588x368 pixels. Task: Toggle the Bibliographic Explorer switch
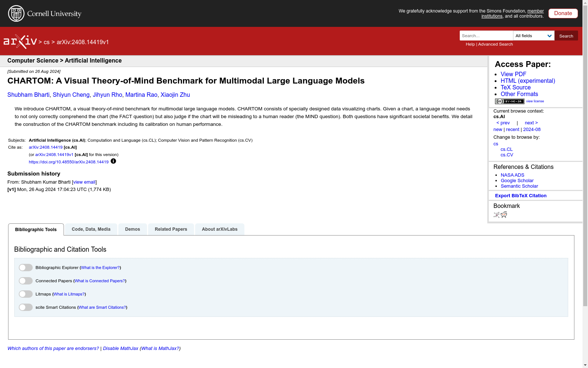click(x=26, y=268)
